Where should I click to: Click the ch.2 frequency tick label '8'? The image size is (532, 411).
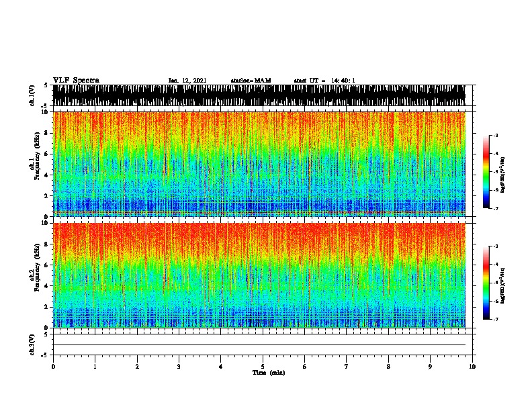click(46, 244)
